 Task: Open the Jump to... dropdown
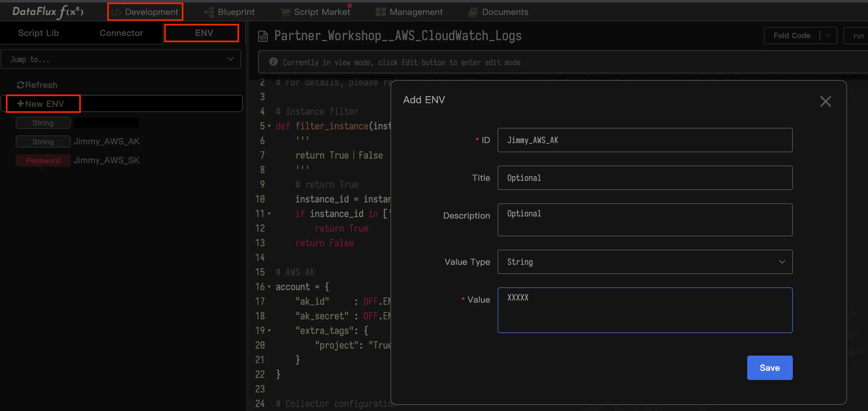click(x=121, y=59)
